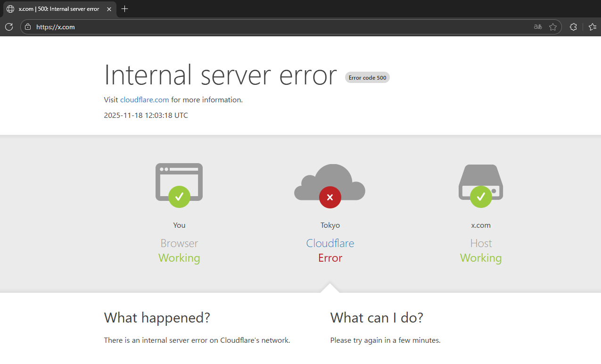Viewport: 601px width, 364px height.
Task: Click the host server drive icon
Action: pos(481,177)
